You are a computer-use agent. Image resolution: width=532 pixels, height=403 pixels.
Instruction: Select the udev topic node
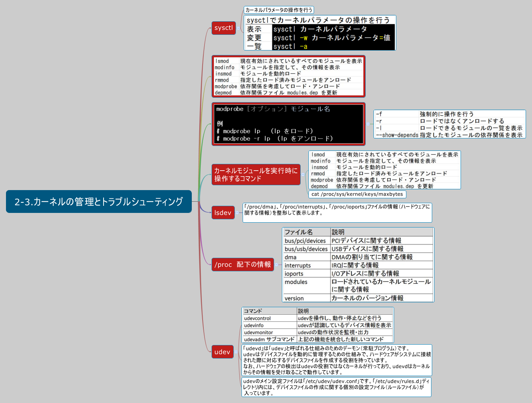click(222, 352)
